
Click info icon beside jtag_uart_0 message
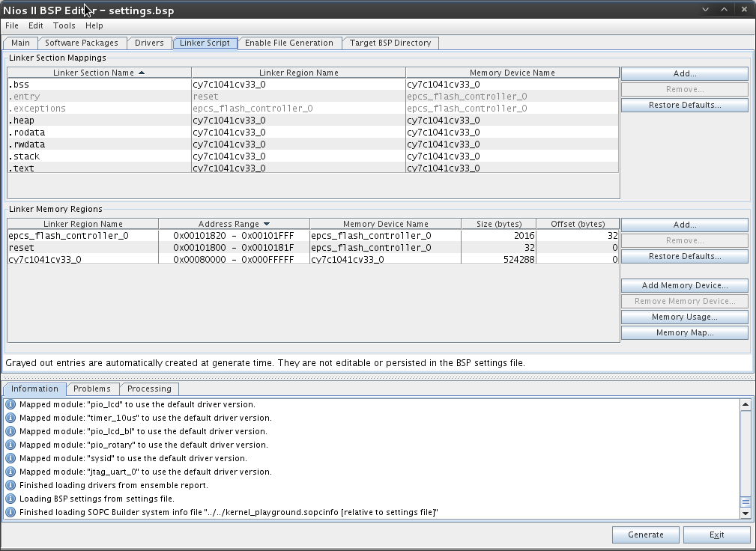(10, 472)
